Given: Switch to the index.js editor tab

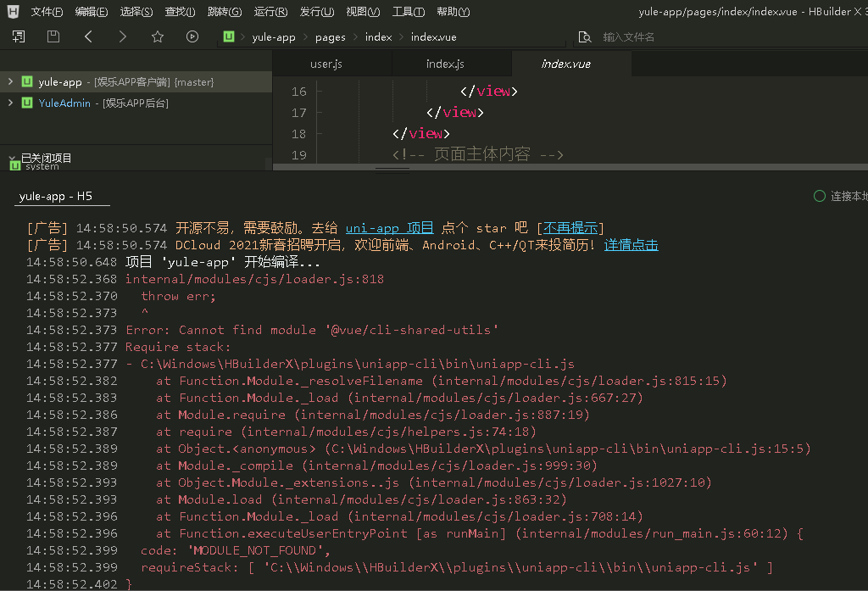Looking at the screenshot, I should click(x=445, y=64).
